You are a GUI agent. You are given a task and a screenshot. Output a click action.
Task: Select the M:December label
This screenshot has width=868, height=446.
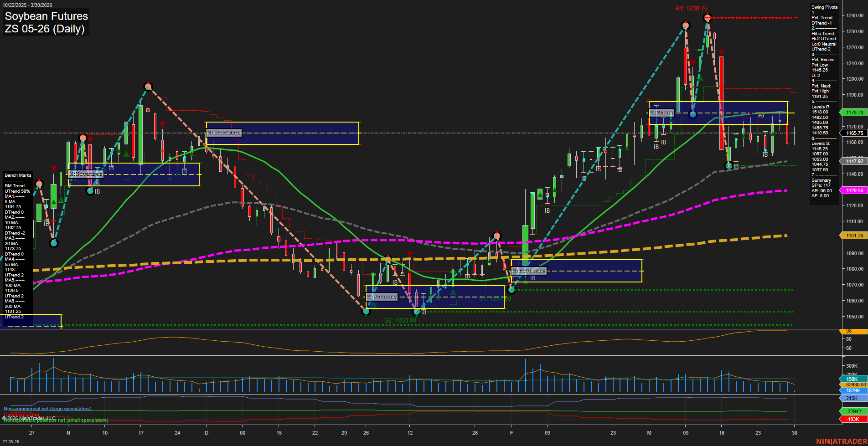click(224, 133)
